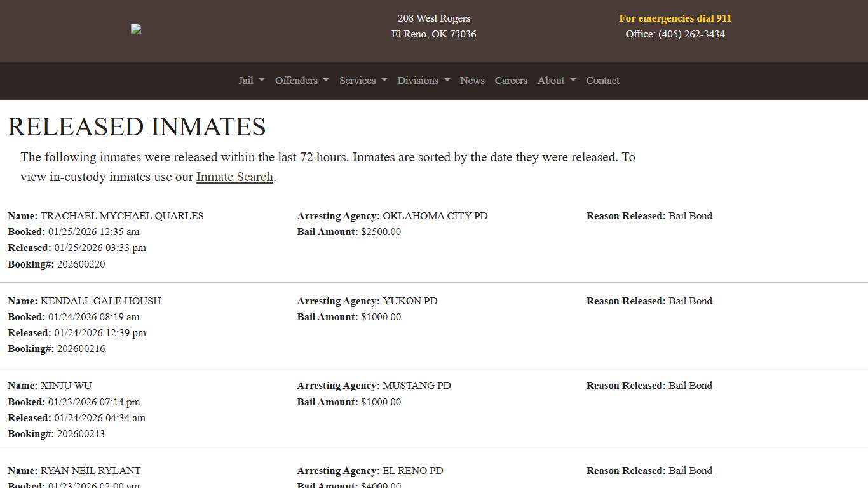This screenshot has width=868, height=488.
Task: Go to the News page
Action: tap(472, 81)
